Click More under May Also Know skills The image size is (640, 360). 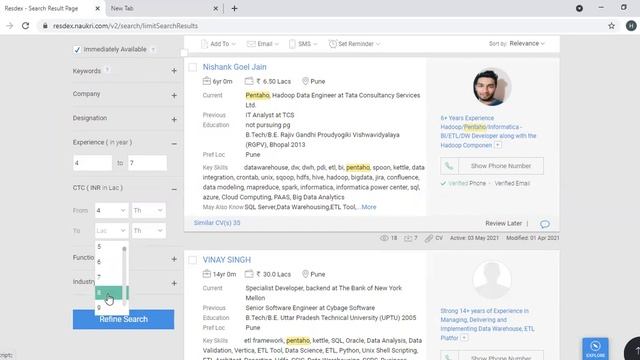coord(369,207)
